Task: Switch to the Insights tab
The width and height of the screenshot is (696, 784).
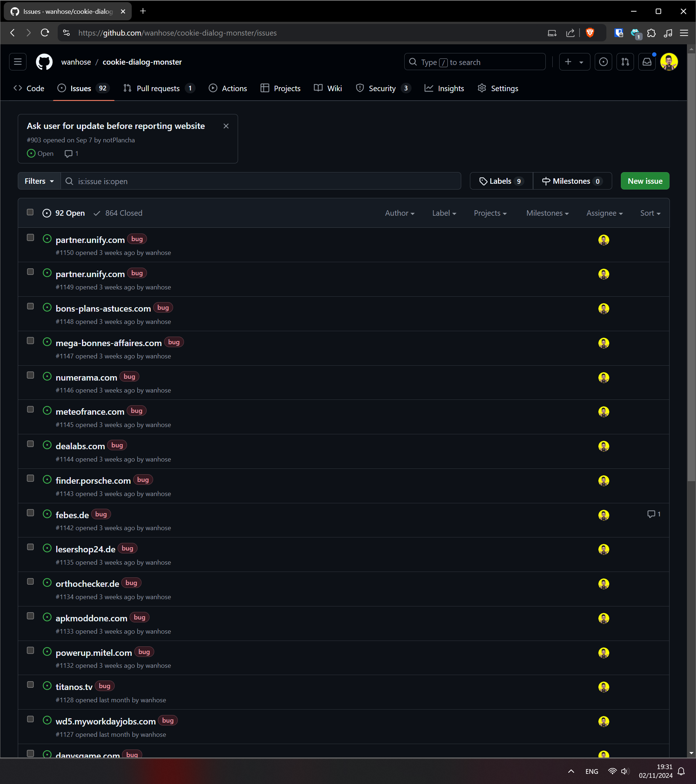Action: click(x=444, y=88)
